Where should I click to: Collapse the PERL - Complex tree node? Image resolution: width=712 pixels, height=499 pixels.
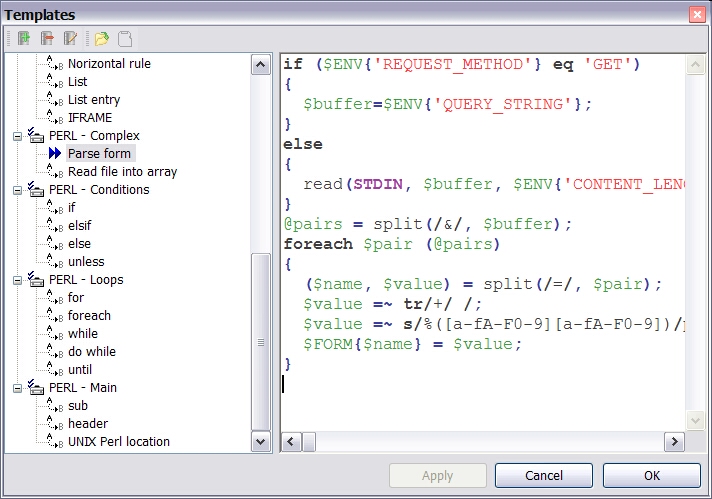(x=17, y=136)
